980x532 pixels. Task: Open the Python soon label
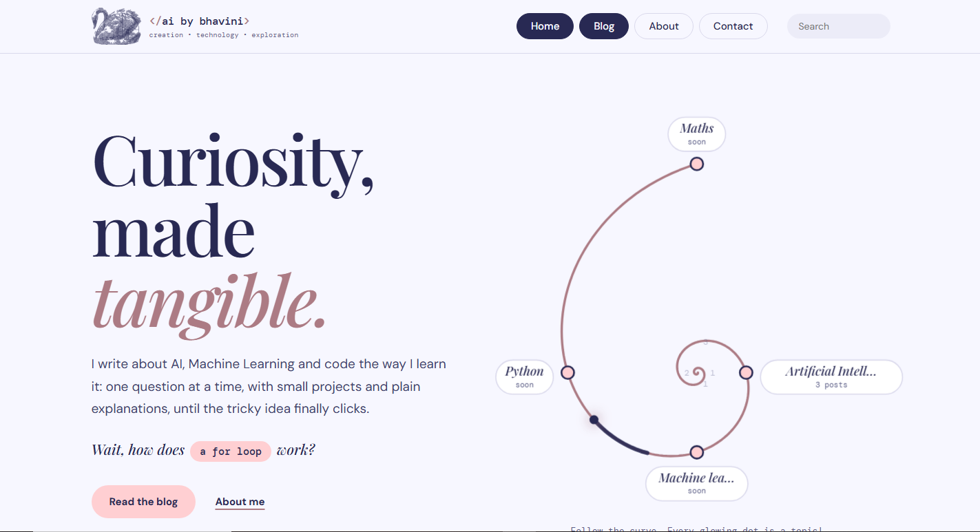(524, 377)
